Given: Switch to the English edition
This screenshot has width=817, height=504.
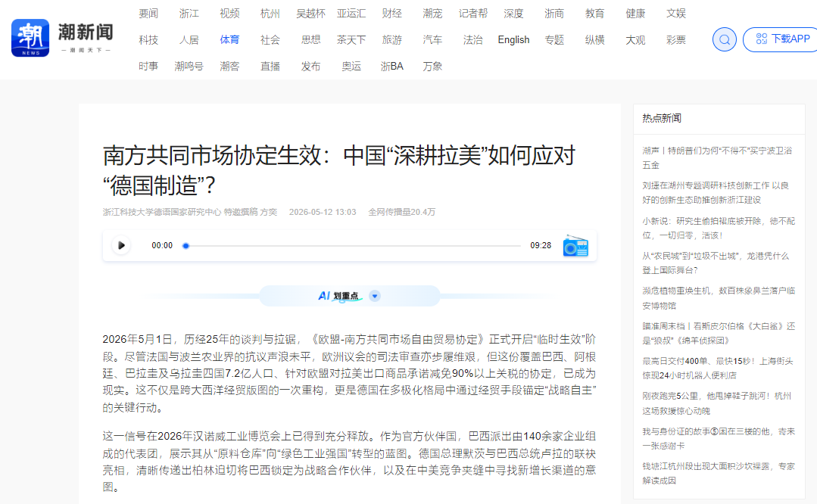Looking at the screenshot, I should tap(513, 40).
